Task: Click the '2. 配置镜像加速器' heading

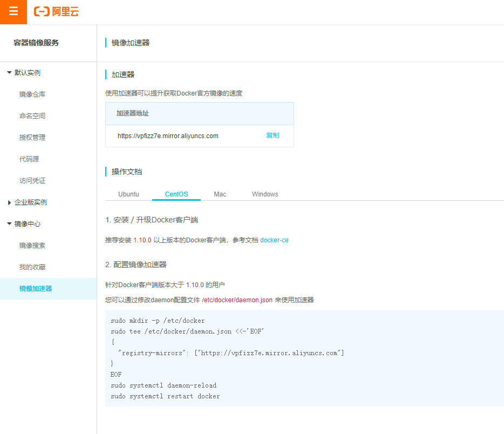Action: click(x=135, y=265)
